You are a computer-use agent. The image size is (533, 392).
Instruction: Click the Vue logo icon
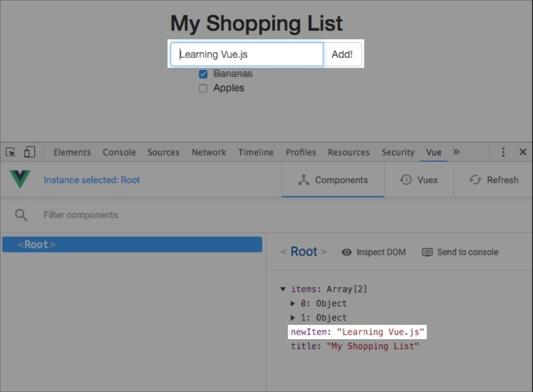[20, 180]
